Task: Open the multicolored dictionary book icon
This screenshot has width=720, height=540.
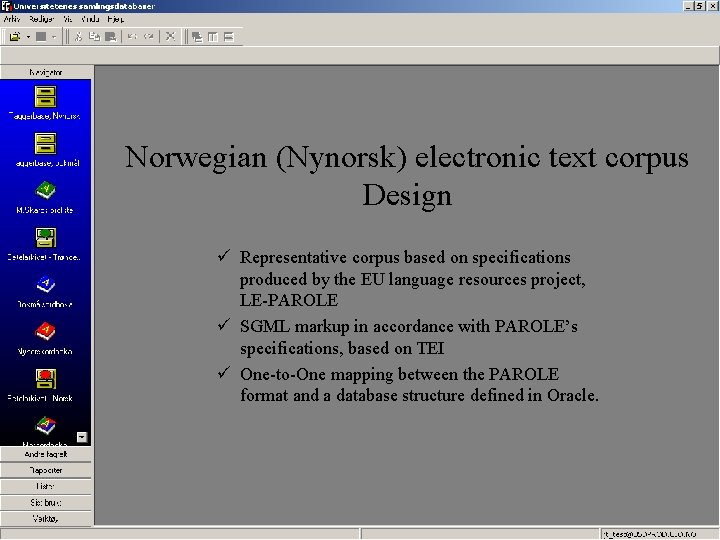Action: point(45,426)
